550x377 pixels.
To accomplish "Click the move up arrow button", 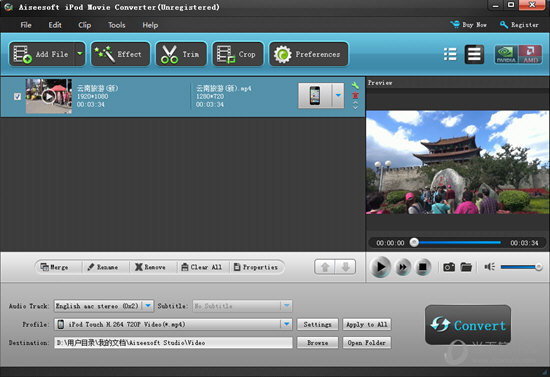I will pyautogui.click(x=325, y=267).
